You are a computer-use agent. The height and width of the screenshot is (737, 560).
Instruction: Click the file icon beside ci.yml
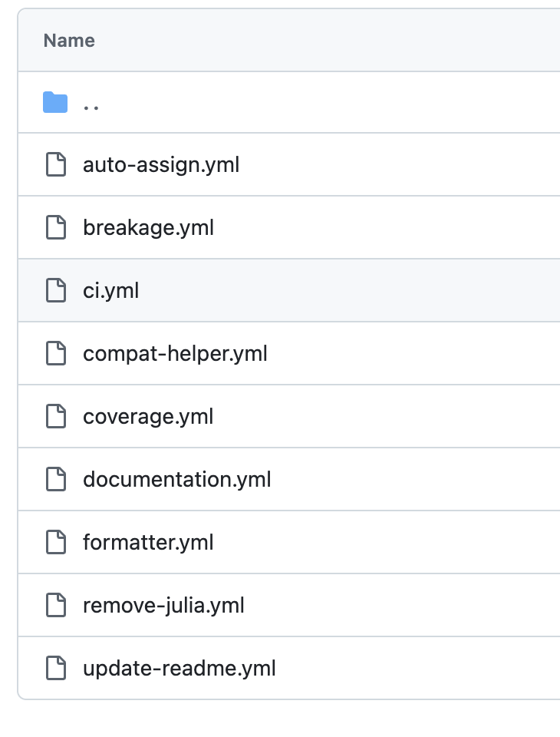pyautogui.click(x=55, y=290)
